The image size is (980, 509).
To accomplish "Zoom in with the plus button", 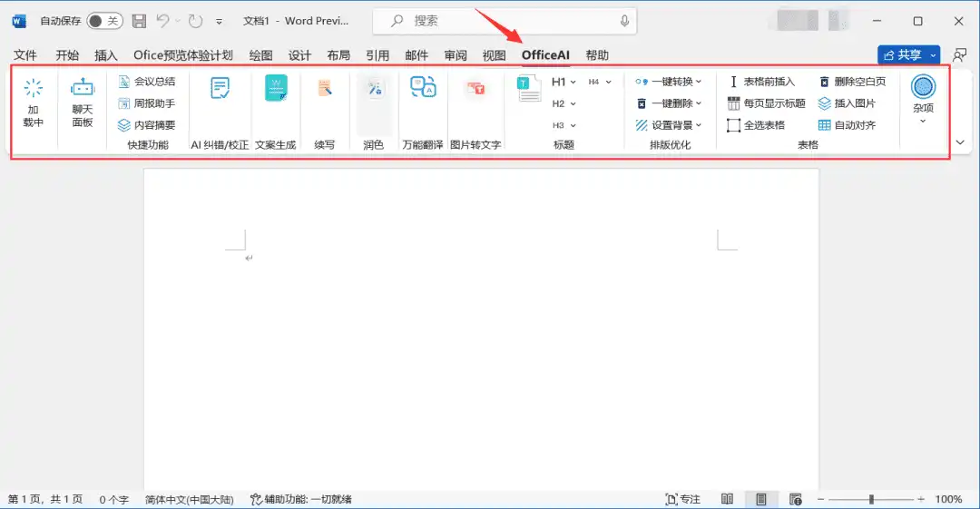I will (x=921, y=499).
